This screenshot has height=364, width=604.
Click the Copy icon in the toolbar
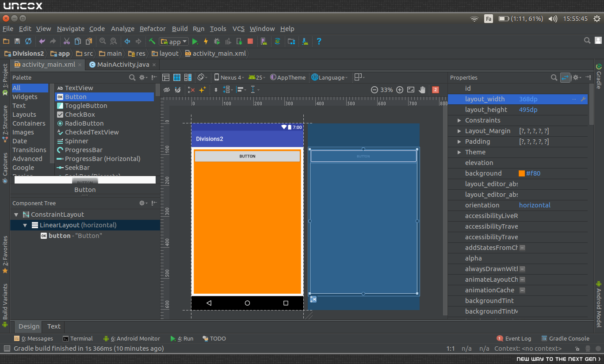78,41
